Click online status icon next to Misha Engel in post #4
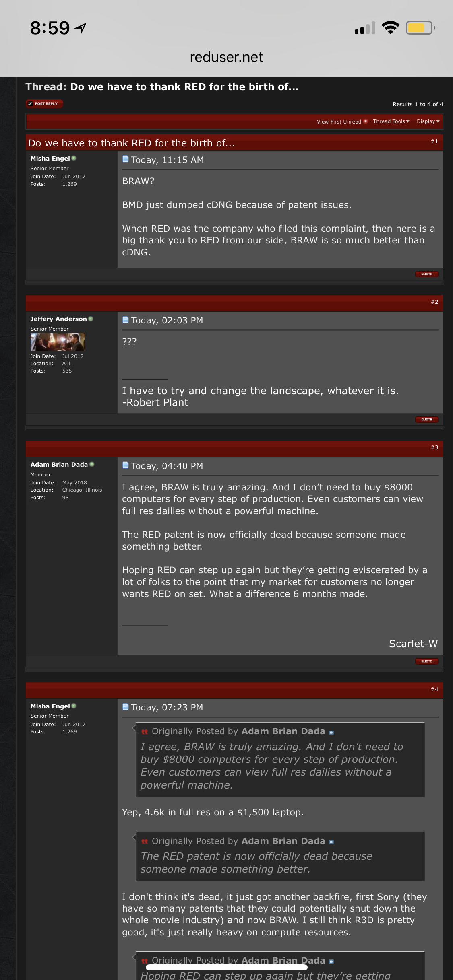Image resolution: width=453 pixels, height=980 pixels. [74, 706]
